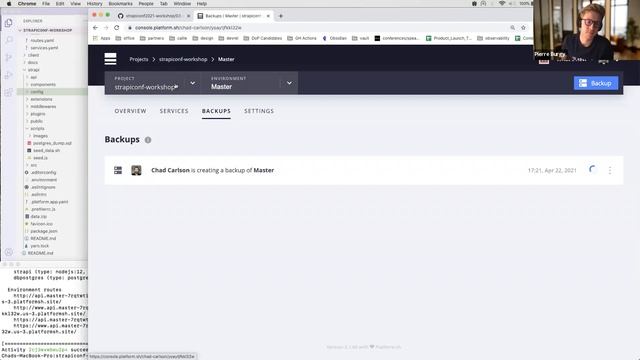
Task: Open yarn.lock file in Explorer
Action: pos(40,246)
